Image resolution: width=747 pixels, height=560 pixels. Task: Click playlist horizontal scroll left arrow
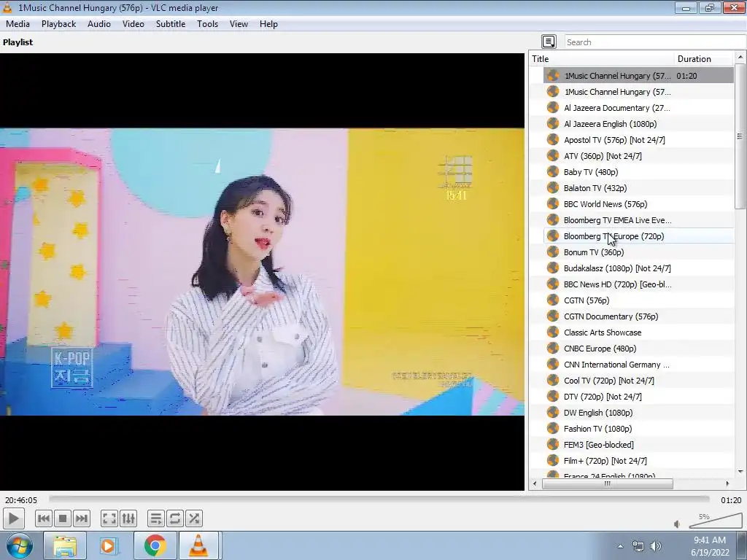point(535,484)
